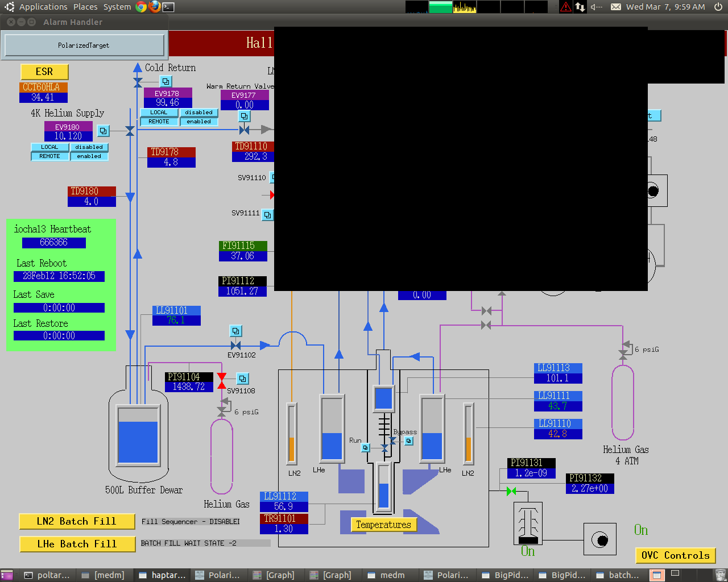Open related display icon beside EV9178

[x=166, y=81]
